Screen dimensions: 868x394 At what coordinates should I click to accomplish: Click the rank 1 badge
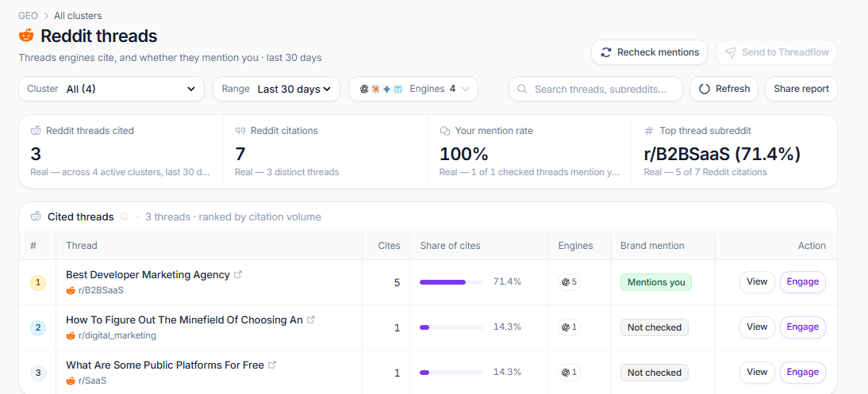click(x=37, y=283)
